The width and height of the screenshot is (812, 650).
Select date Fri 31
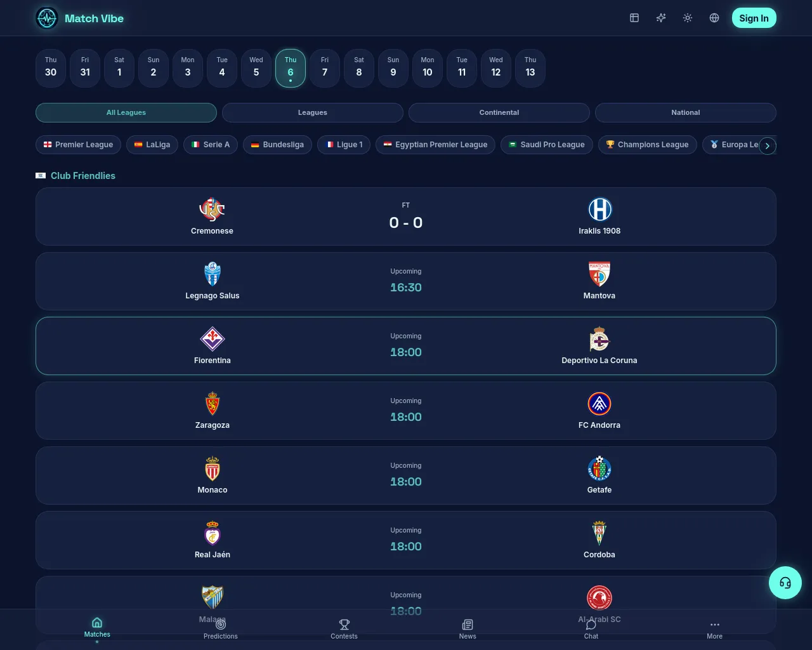(x=85, y=68)
